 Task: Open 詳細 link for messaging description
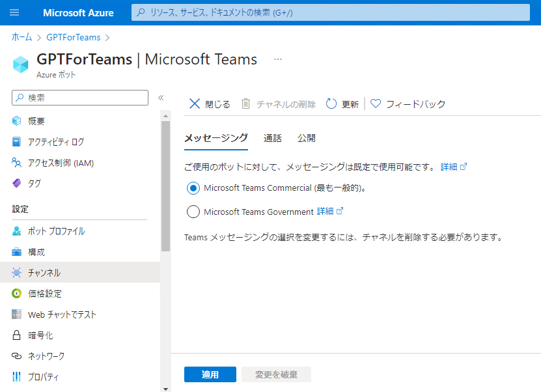click(x=449, y=167)
